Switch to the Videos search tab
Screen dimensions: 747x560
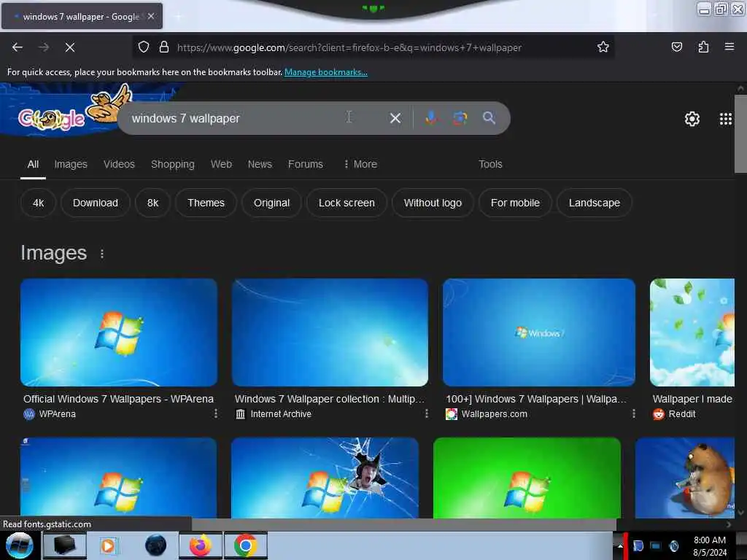click(x=119, y=164)
